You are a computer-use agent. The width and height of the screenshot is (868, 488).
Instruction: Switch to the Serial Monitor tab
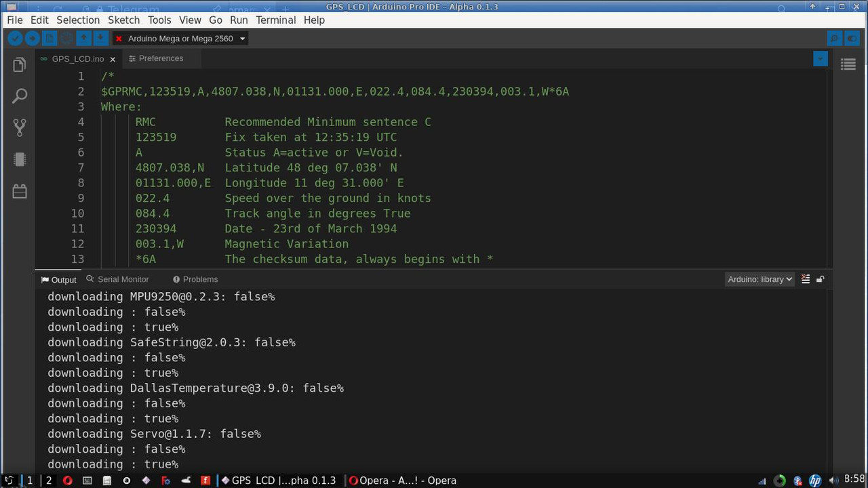123,279
